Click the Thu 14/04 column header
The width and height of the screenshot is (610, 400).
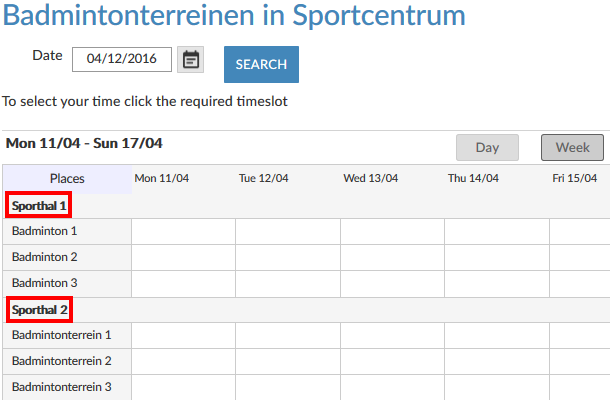click(473, 179)
